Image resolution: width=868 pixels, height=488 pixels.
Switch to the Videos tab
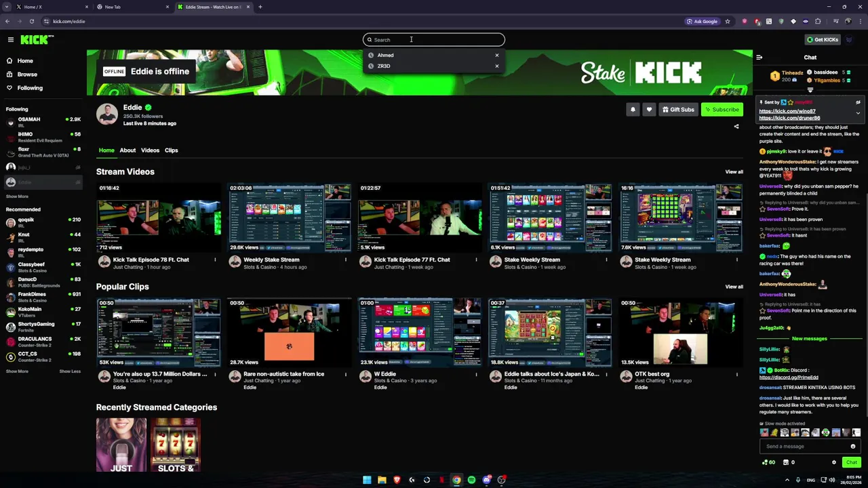tap(150, 150)
